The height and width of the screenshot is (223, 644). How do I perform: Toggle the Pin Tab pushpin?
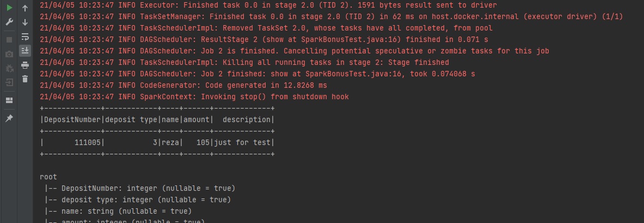click(x=9, y=118)
